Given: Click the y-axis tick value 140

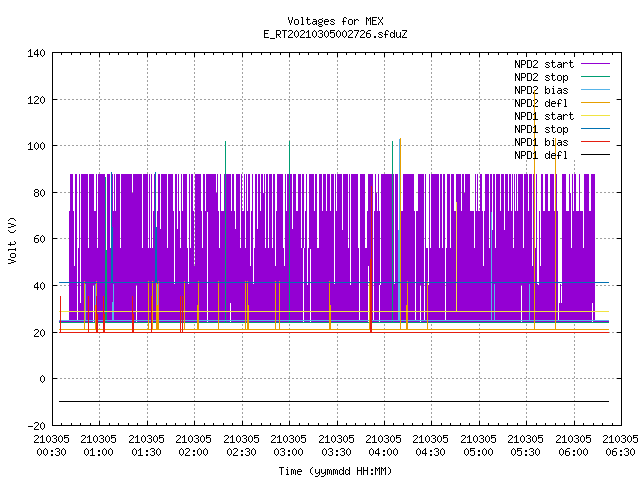Looking at the screenshot, I should pos(36,53).
